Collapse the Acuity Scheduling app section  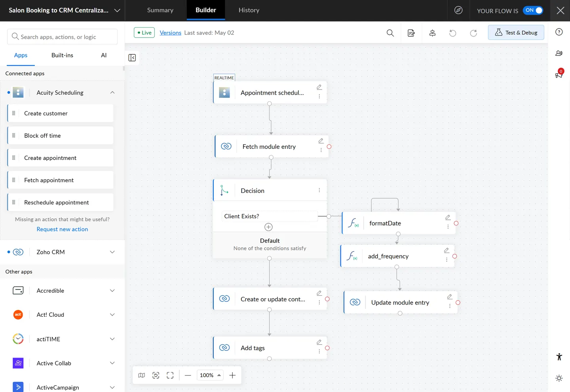[x=112, y=93]
